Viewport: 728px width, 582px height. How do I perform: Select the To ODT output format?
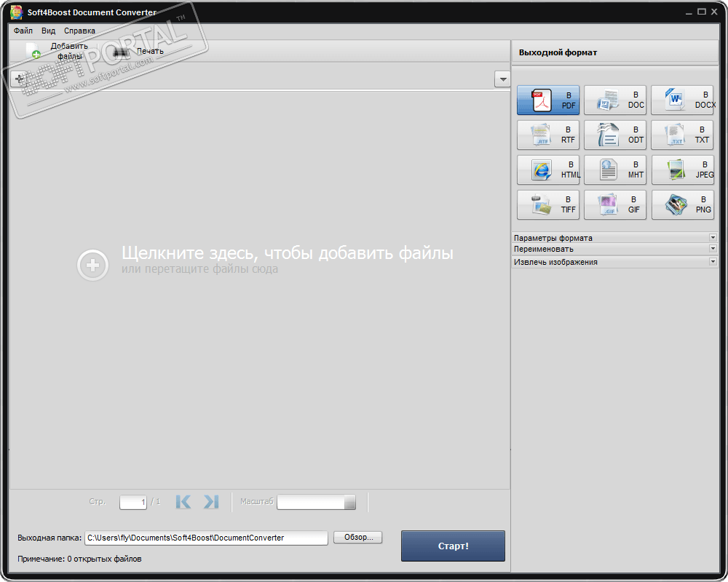tap(614, 135)
